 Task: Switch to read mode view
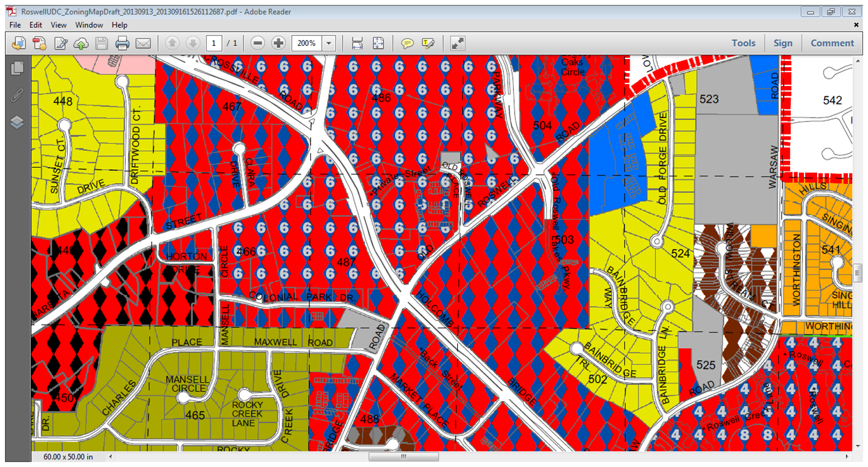(458, 43)
